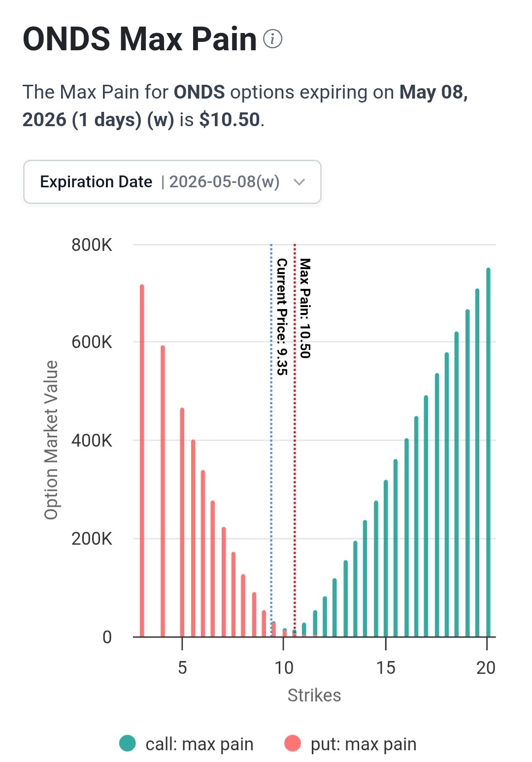Click the info icon beside ONDS Max Pain
The width and height of the screenshot is (532, 762).
point(272,39)
